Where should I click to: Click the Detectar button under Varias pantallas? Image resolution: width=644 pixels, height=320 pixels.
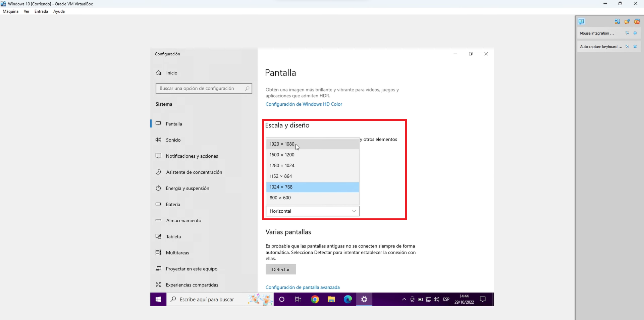click(x=280, y=269)
